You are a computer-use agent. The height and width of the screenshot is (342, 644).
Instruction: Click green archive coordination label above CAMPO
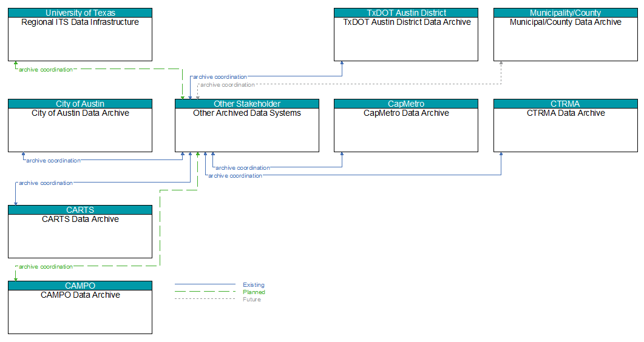(46, 267)
